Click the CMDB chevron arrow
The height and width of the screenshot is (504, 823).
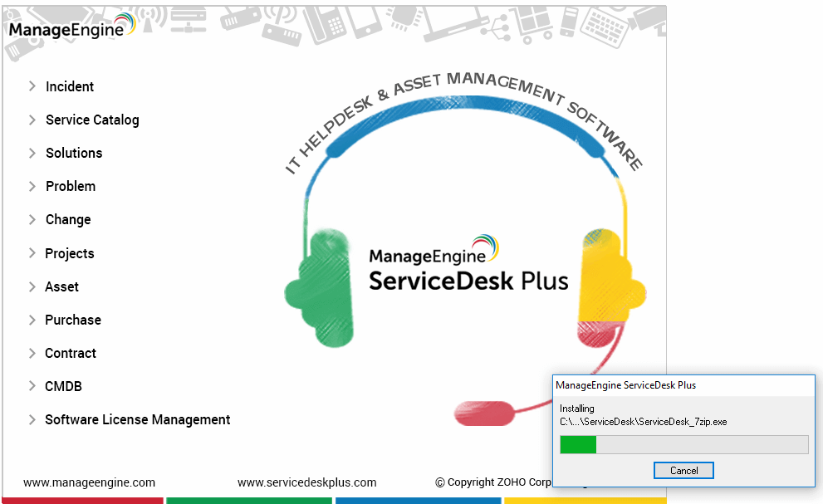tap(32, 386)
